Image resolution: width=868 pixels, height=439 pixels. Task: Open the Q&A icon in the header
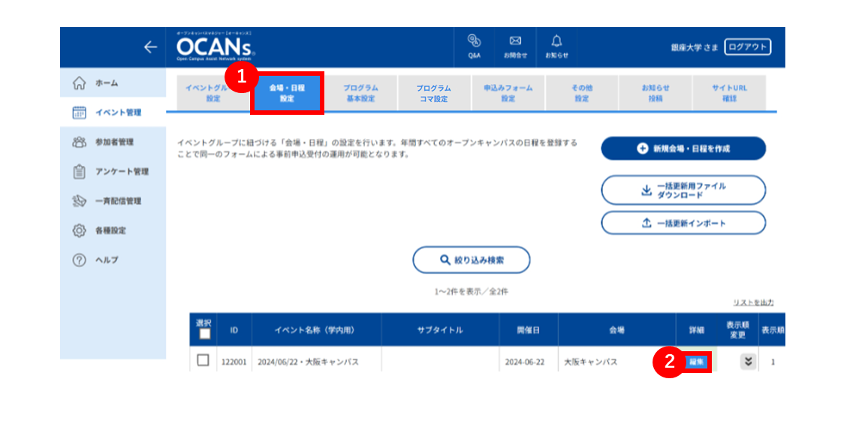point(475,46)
